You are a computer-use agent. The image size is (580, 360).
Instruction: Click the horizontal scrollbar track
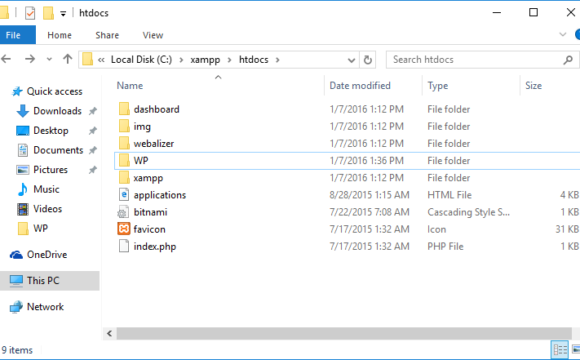click(x=344, y=333)
